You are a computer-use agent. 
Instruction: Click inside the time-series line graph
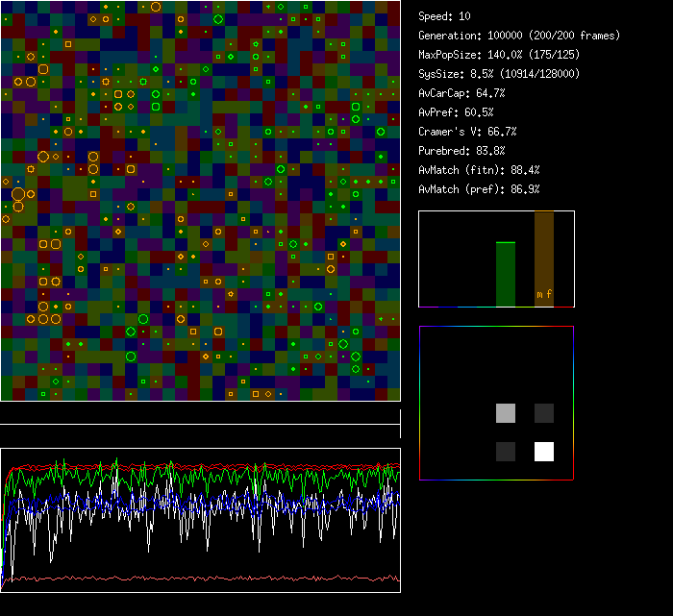click(x=200, y=520)
